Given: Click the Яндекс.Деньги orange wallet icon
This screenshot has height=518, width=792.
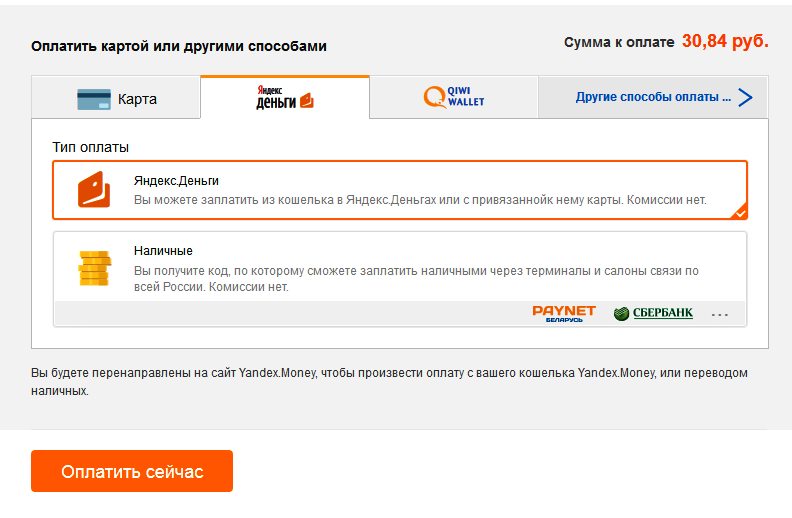Looking at the screenshot, I should click(94, 190).
